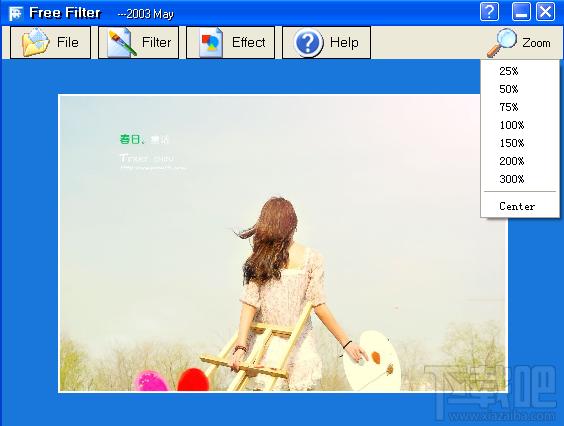Click the loaded photo of the girl
564x426 pixels.
tap(283, 243)
